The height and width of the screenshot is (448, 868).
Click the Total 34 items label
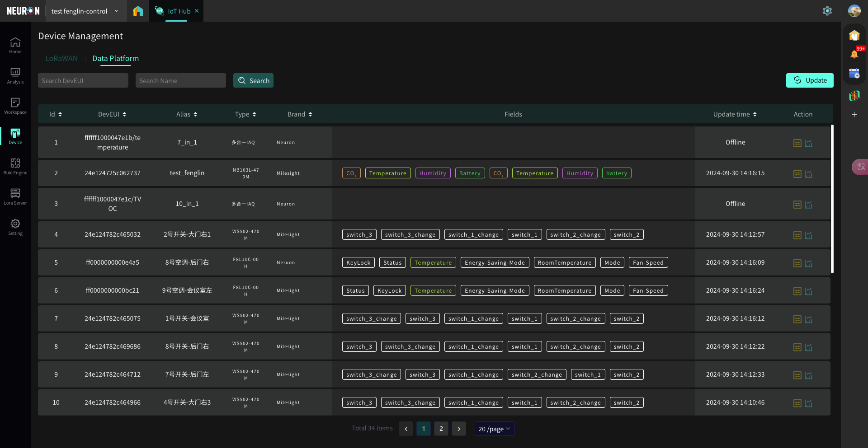[x=373, y=428]
